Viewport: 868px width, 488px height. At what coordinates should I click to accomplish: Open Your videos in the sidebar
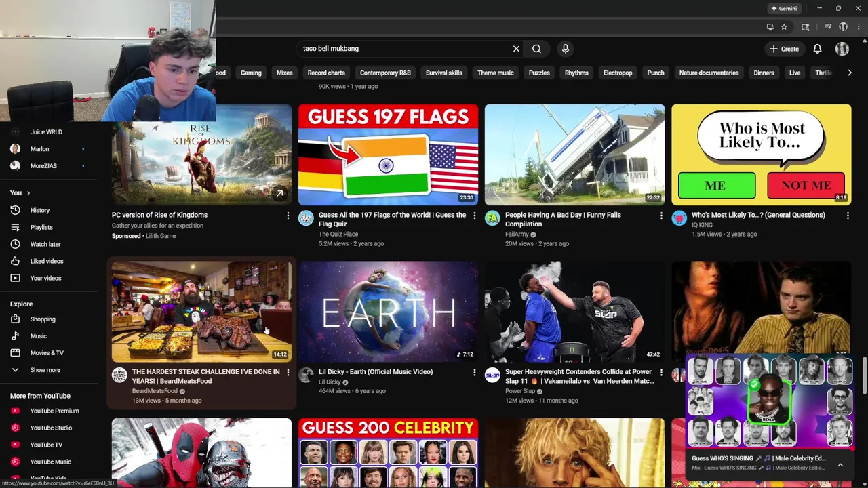pyautogui.click(x=45, y=278)
